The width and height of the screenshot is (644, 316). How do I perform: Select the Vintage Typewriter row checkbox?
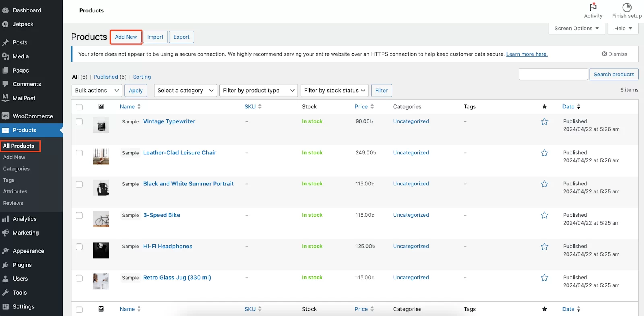click(x=79, y=122)
